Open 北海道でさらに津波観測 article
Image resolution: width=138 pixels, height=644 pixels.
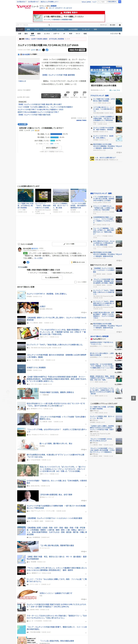[36, 368]
